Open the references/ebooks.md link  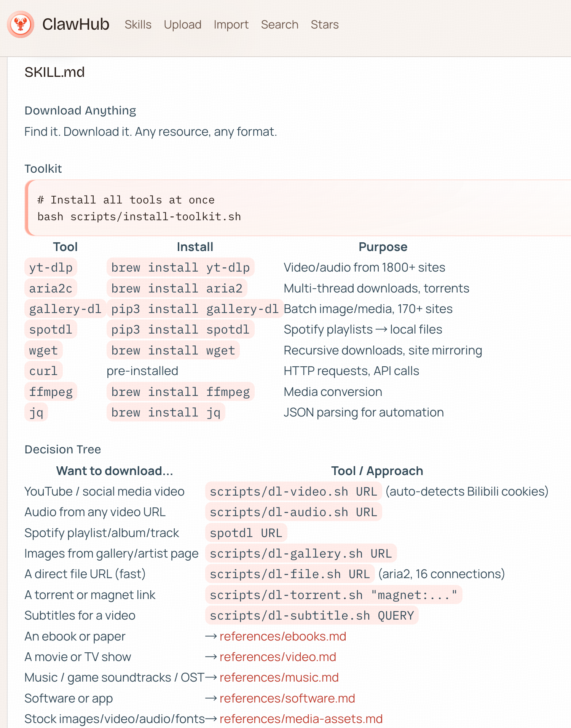283,636
